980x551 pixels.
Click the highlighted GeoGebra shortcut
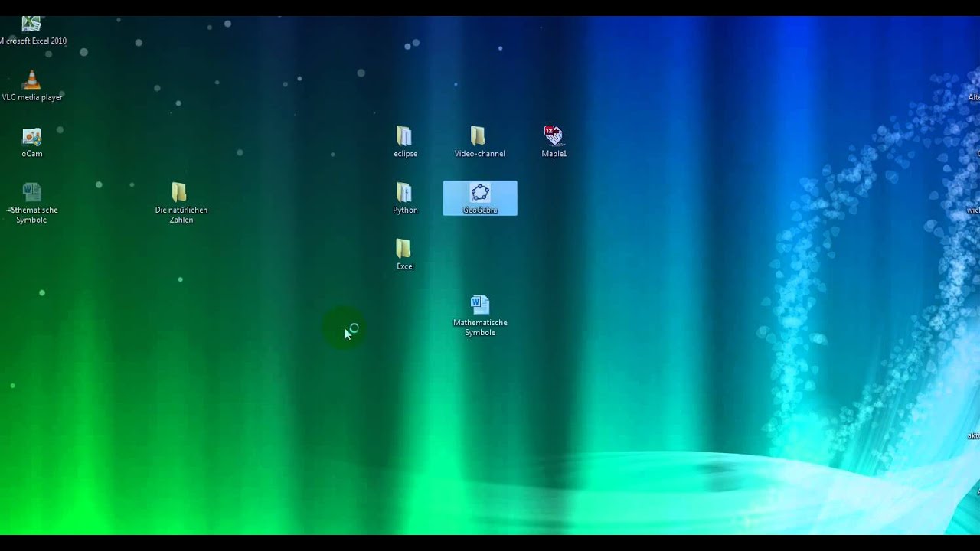tap(480, 198)
